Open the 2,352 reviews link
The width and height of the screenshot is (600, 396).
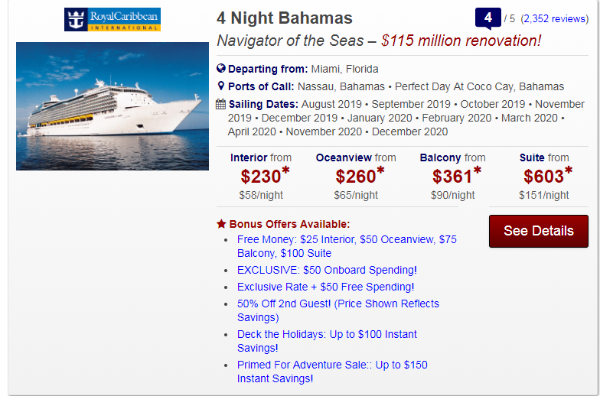point(555,19)
